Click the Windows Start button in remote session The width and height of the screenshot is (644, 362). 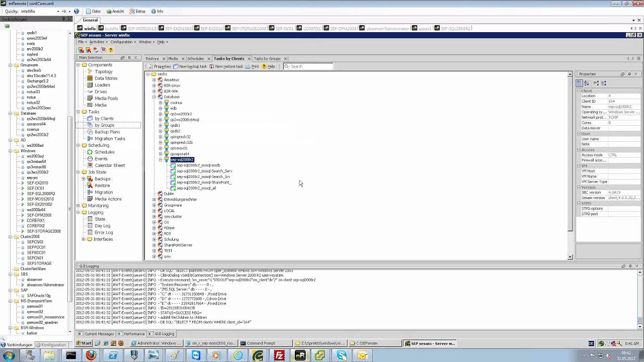(84, 343)
